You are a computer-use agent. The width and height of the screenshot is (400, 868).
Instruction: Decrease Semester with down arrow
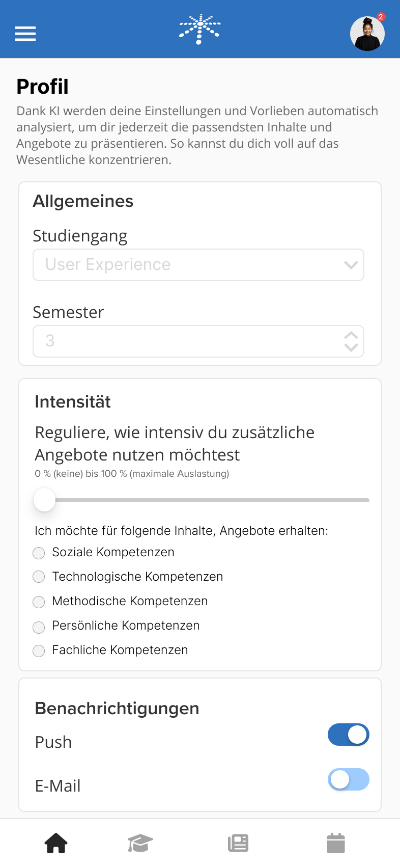click(351, 347)
